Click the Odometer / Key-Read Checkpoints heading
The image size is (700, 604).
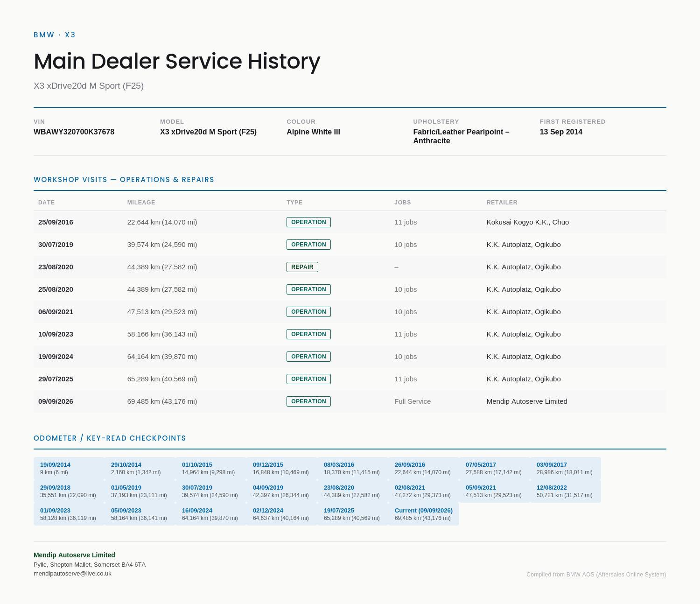point(110,438)
